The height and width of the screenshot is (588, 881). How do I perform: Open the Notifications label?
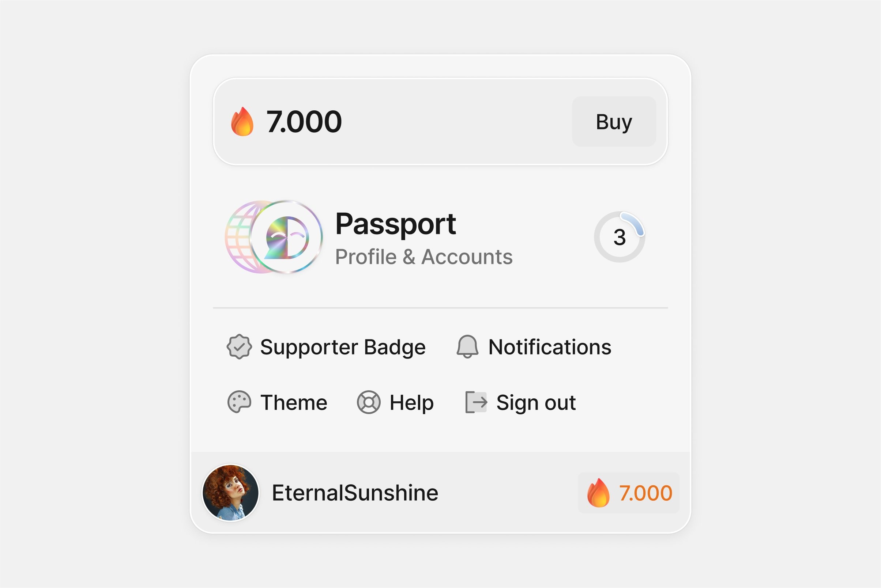pyautogui.click(x=550, y=347)
